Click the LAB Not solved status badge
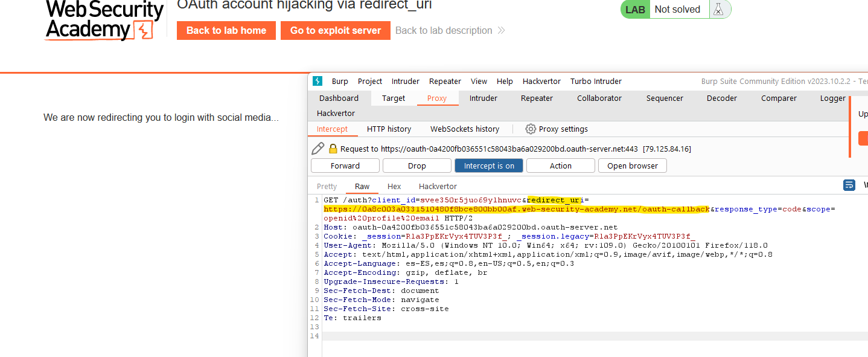This screenshot has height=357, width=868. pos(676,9)
